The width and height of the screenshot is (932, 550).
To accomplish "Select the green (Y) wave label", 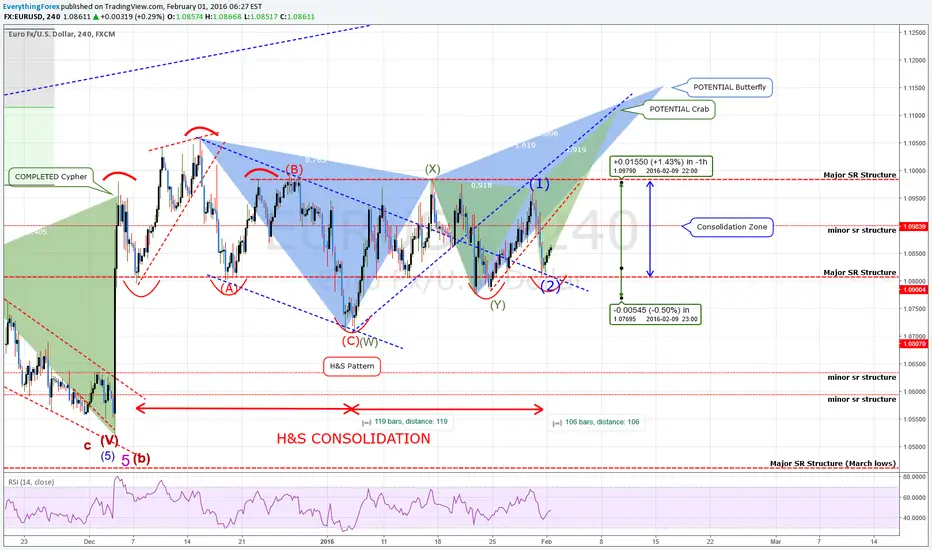I will point(498,305).
